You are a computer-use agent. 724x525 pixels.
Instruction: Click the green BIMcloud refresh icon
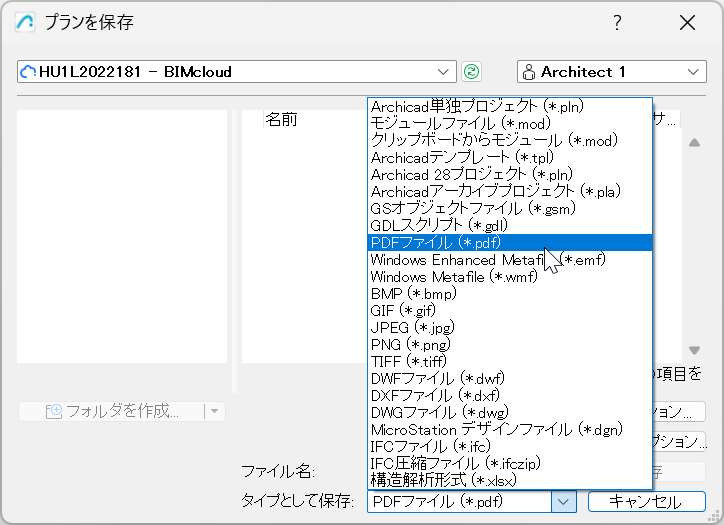coord(471,72)
